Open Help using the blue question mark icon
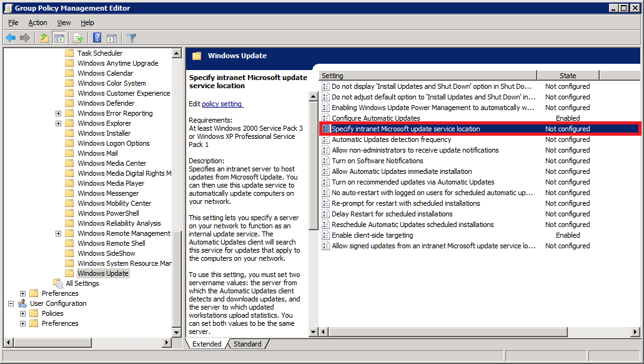Screen dimensions: 644x364 pos(97,38)
